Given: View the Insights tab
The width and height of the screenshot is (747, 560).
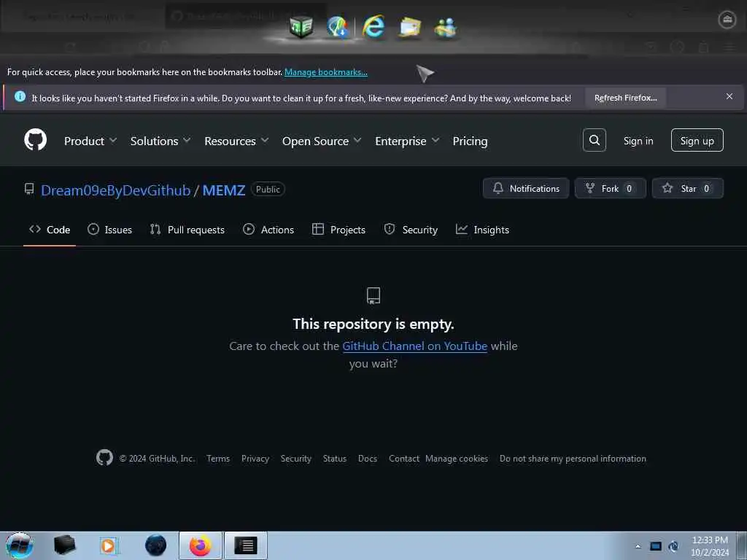Looking at the screenshot, I should click(483, 230).
